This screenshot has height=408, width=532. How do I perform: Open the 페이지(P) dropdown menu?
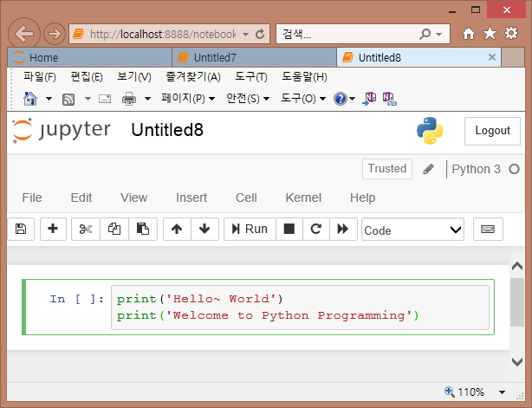tap(188, 99)
